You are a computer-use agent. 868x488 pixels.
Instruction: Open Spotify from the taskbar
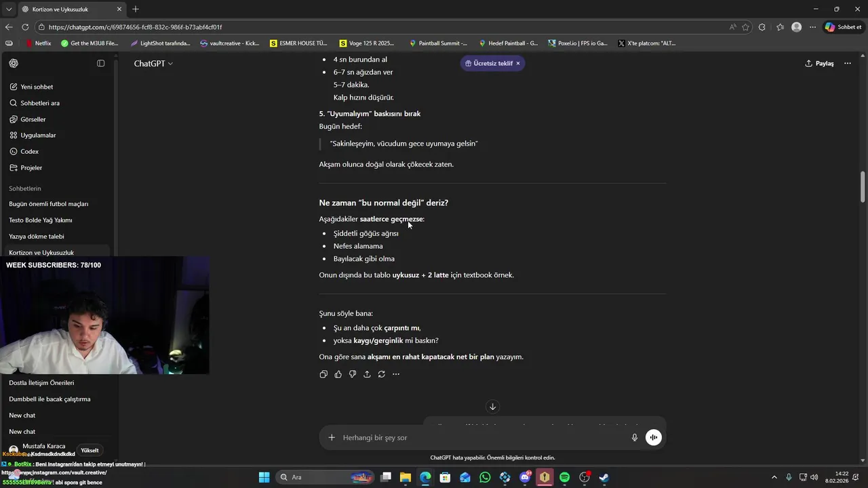564,477
